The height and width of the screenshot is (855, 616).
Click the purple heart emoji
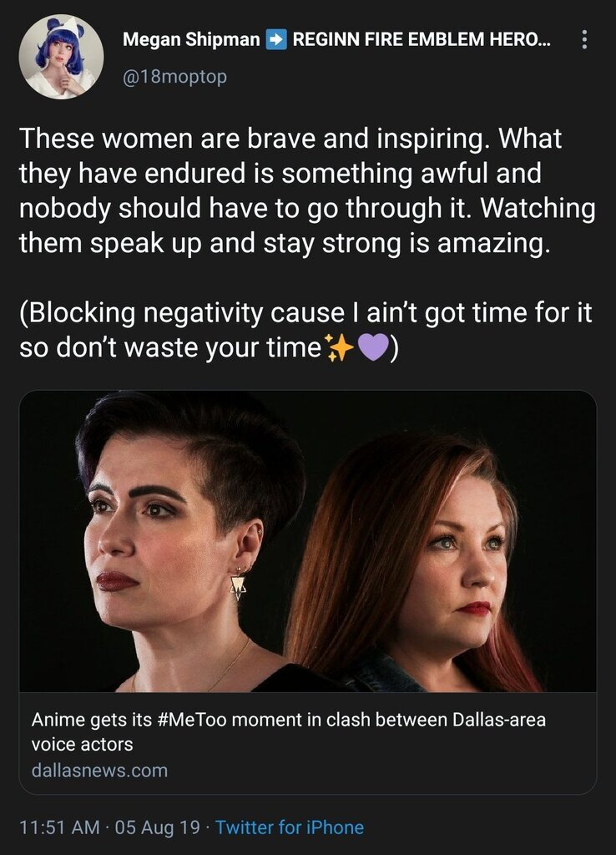click(x=372, y=348)
